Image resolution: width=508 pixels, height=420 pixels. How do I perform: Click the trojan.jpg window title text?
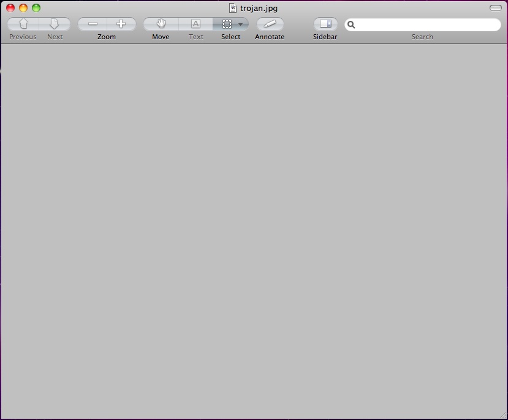pyautogui.click(x=259, y=9)
